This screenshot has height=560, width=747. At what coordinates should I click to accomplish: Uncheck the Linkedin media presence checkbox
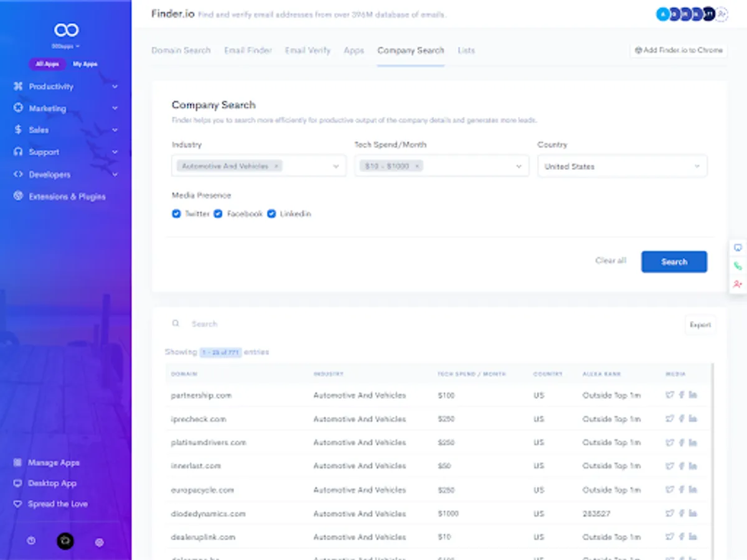pos(271,213)
